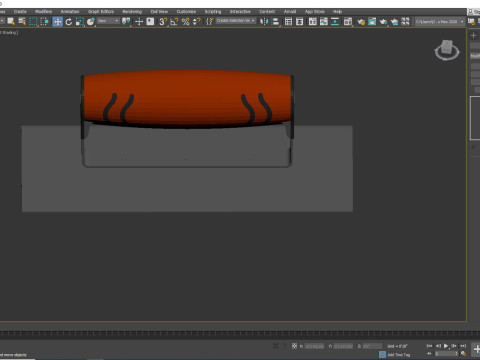Viewport: 480px width, 360px height.
Task: Open the Customize menu
Action: coord(186,11)
